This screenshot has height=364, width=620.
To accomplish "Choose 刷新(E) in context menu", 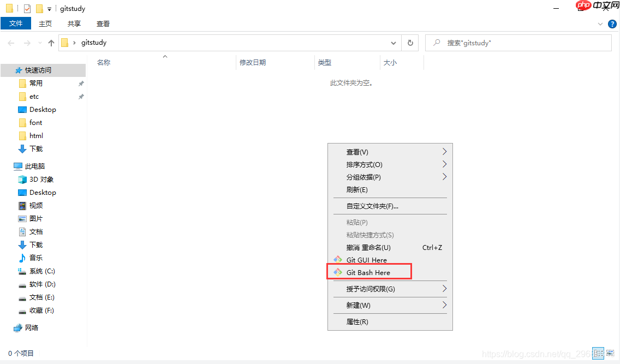I will (x=390, y=190).
